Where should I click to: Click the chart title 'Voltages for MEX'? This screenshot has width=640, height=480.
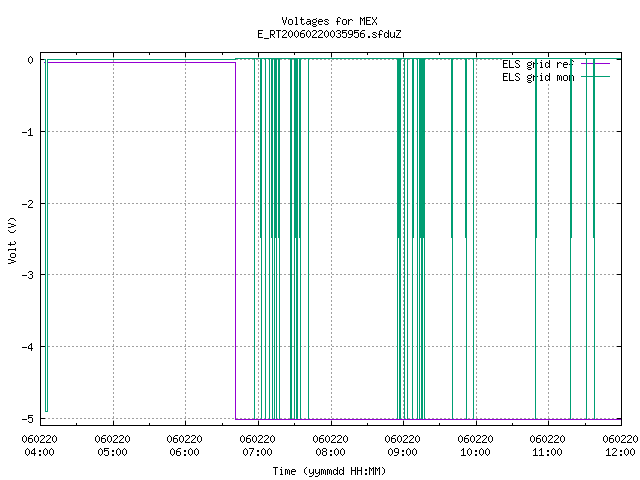pyautogui.click(x=329, y=21)
